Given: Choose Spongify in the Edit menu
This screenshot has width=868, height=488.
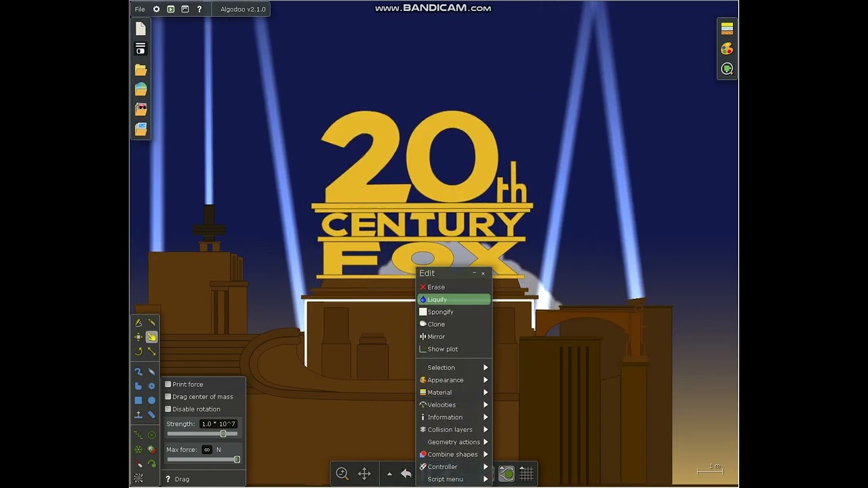Looking at the screenshot, I should pos(454,312).
